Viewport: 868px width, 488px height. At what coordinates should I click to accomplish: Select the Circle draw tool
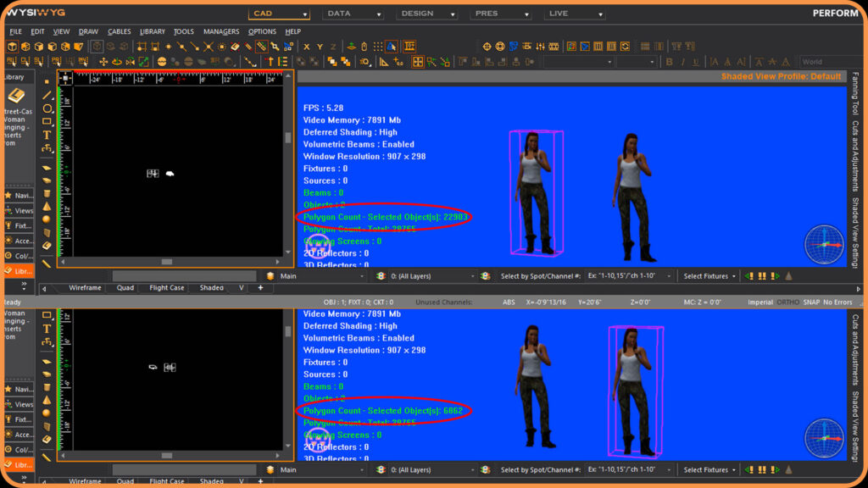pos(47,108)
